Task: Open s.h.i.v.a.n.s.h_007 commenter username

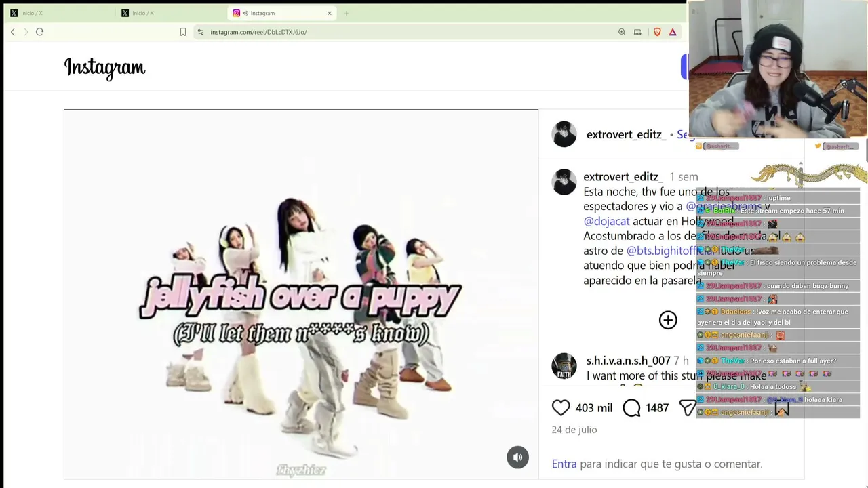Action: coord(628,361)
